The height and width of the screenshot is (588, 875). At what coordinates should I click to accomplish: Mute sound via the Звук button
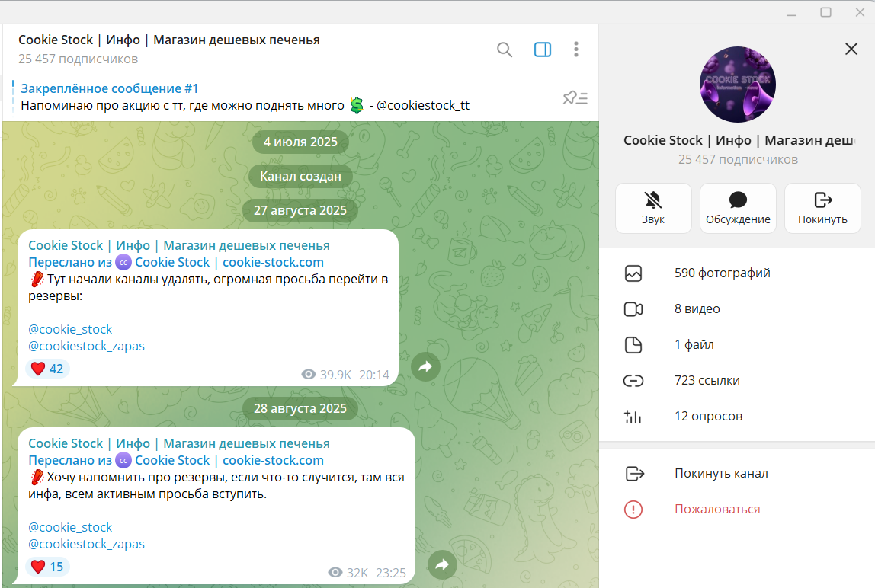[653, 208]
